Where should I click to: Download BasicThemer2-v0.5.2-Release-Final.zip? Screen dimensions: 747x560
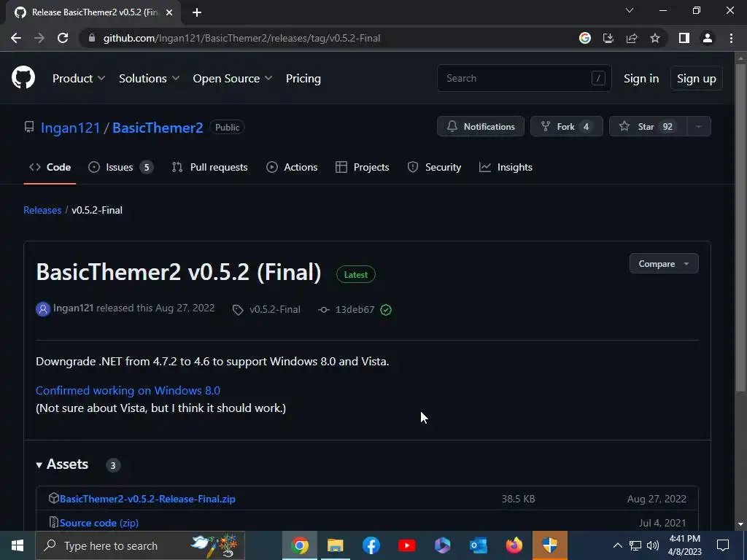click(x=147, y=499)
